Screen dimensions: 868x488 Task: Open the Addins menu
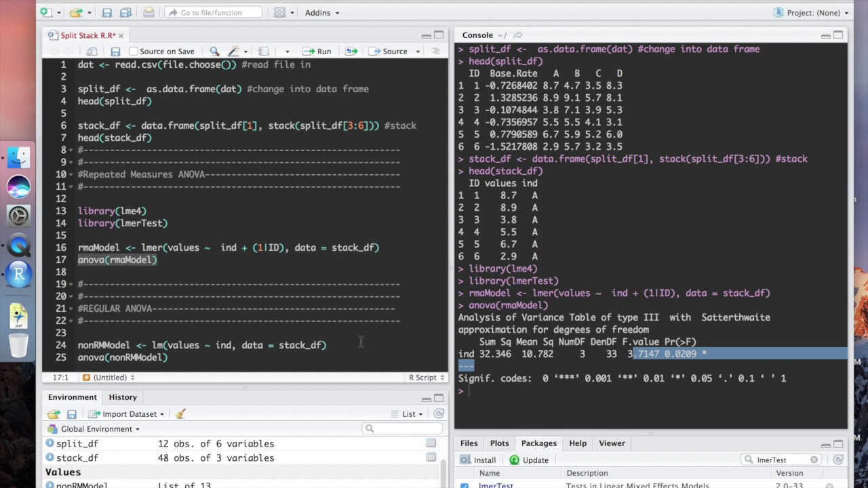[322, 12]
